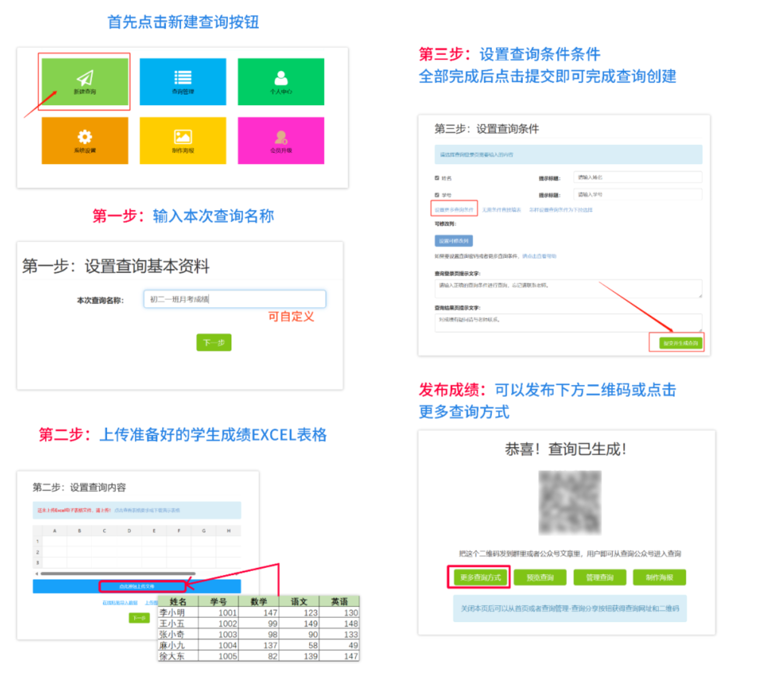Select row 1 header in spreadsheet preview
The image size is (757, 700).
(37, 541)
